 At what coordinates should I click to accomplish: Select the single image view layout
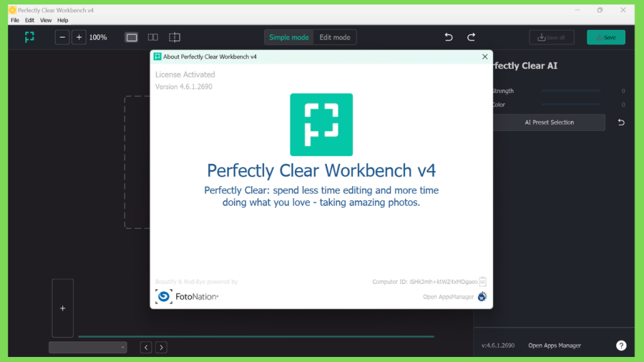coord(131,37)
